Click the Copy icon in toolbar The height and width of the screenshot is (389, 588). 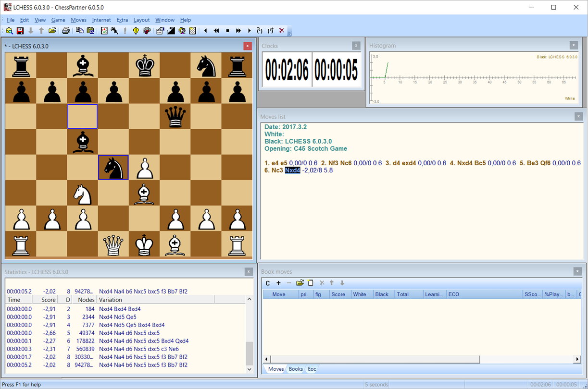click(80, 31)
